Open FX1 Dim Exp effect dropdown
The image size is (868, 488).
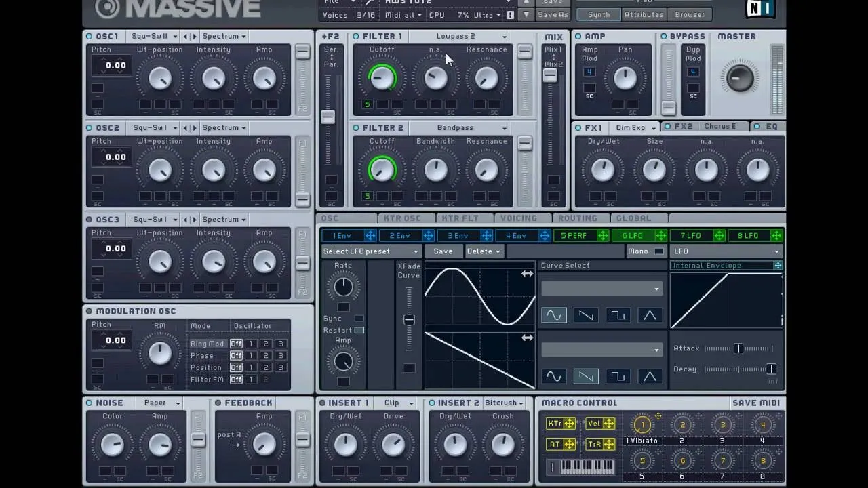635,127
